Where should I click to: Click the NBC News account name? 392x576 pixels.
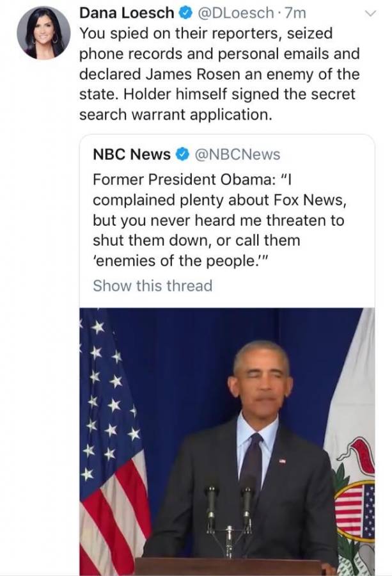pyautogui.click(x=132, y=154)
